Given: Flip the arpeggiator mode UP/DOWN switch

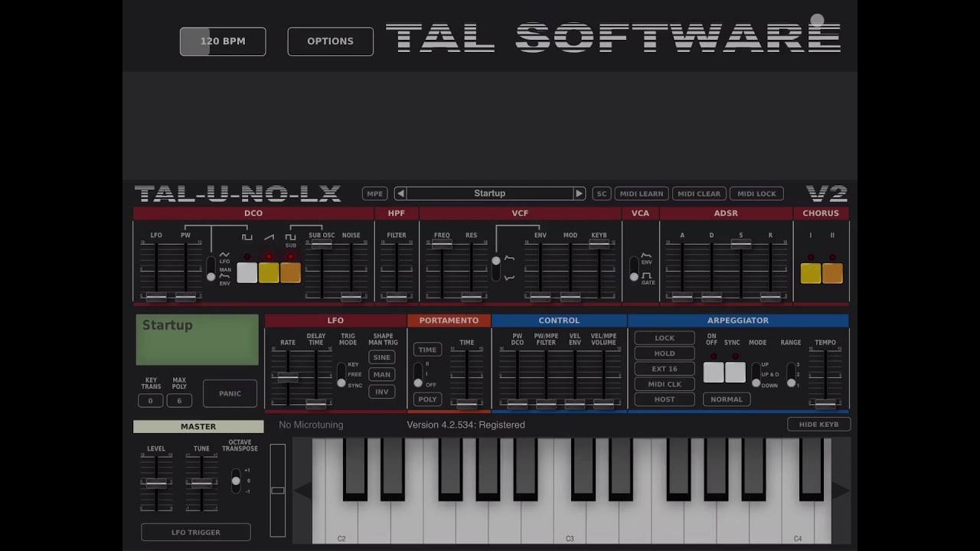Looking at the screenshot, I should pos(756,375).
